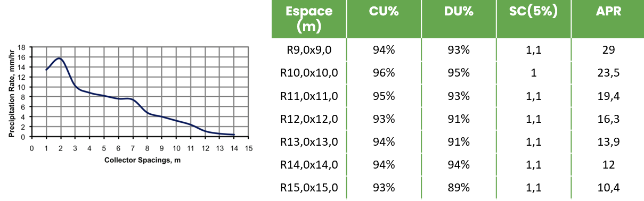Select the 89% DU value cell
The image size is (644, 201).
(x=459, y=188)
